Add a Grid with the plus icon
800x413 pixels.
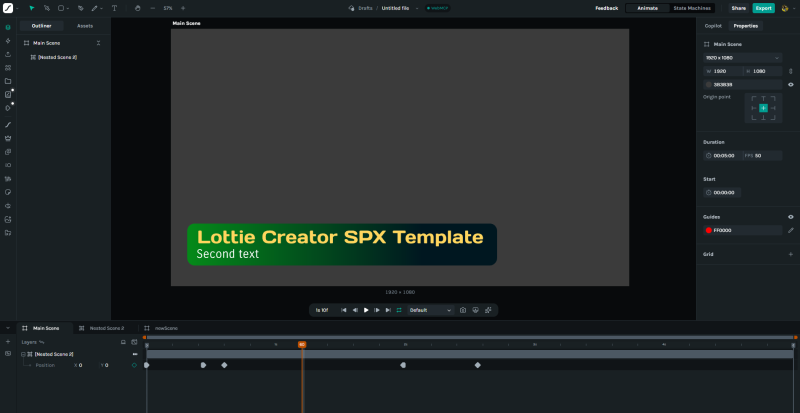[x=791, y=254]
